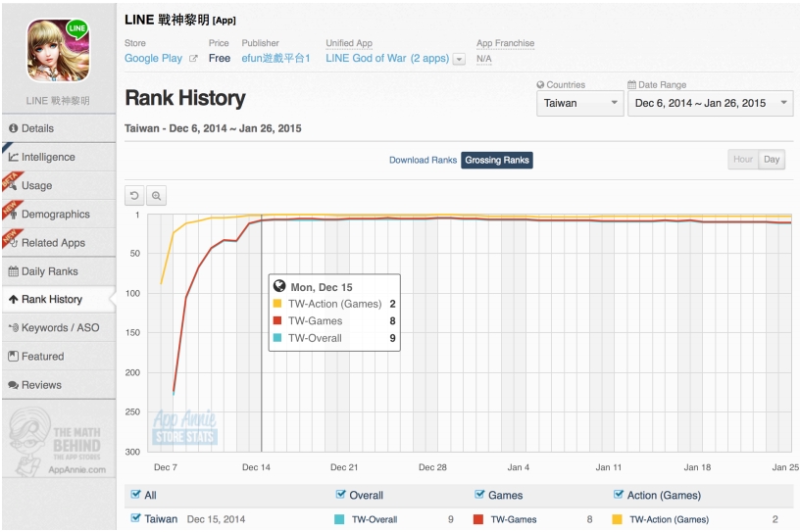This screenshot has width=800, height=532.
Task: Open the LINE God of War unified app link
Action: click(387, 58)
